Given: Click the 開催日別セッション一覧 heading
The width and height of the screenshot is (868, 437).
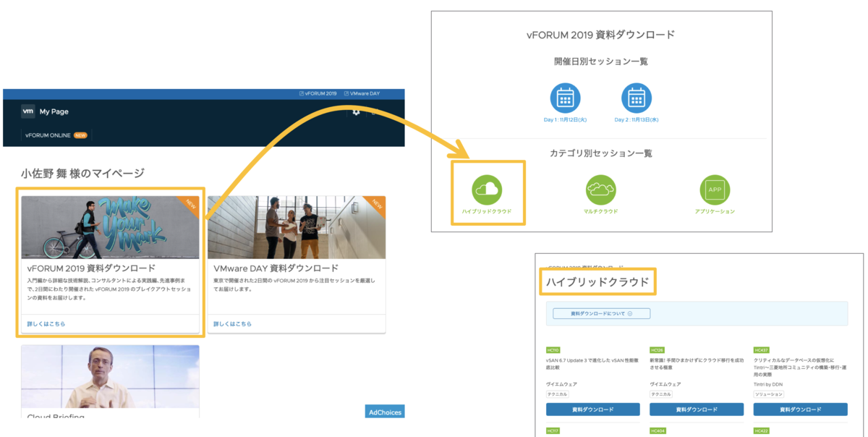Looking at the screenshot, I should pos(601,61).
